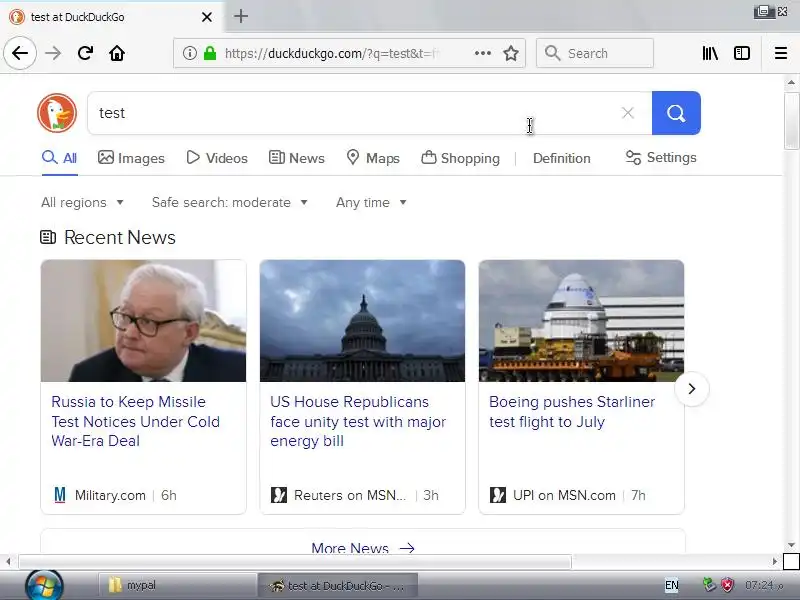
Task: Select the DuckDuckGo browser taskbar button
Action: click(x=338, y=586)
